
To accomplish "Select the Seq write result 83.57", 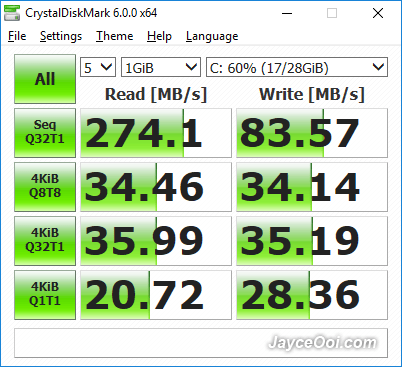I will point(312,133).
